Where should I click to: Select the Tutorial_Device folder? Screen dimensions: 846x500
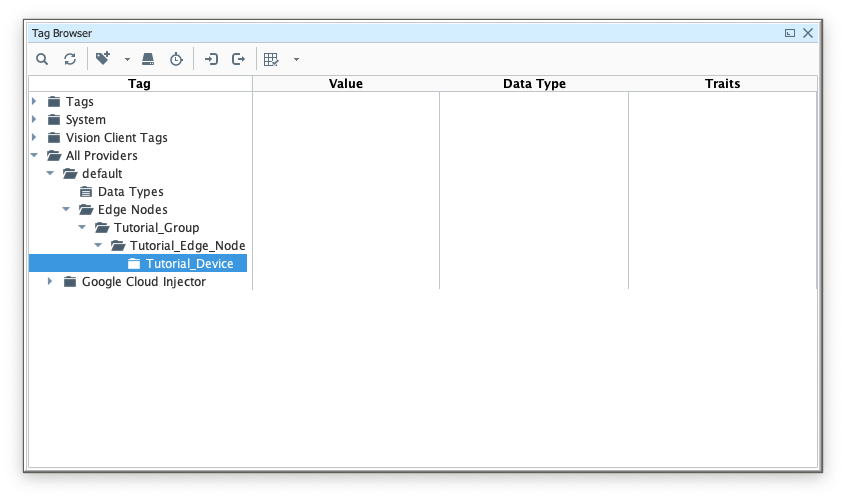pos(189,264)
